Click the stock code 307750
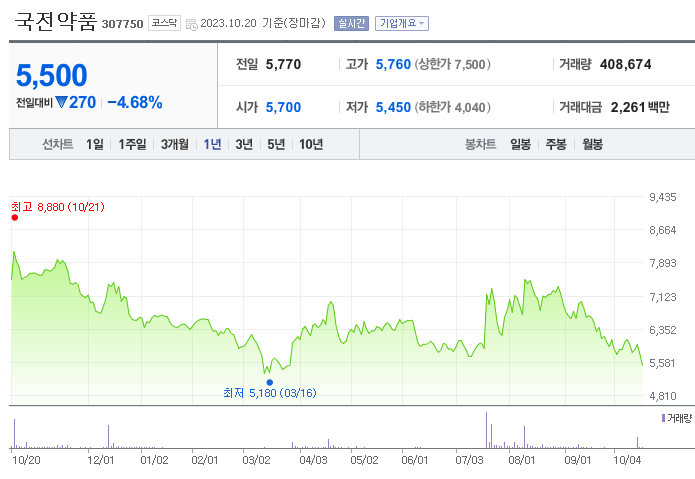Image resolution: width=695 pixels, height=479 pixels. click(x=122, y=24)
